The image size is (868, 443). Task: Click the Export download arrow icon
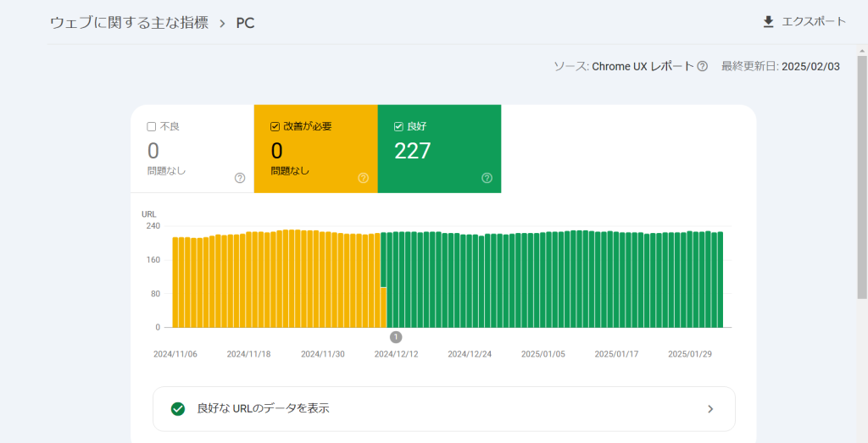(768, 22)
